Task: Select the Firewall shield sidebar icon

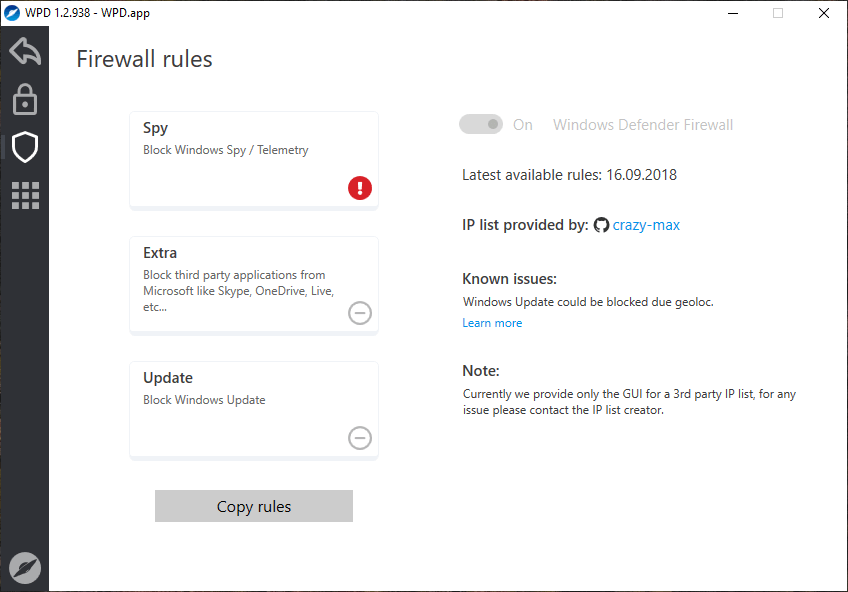Action: pos(25,148)
